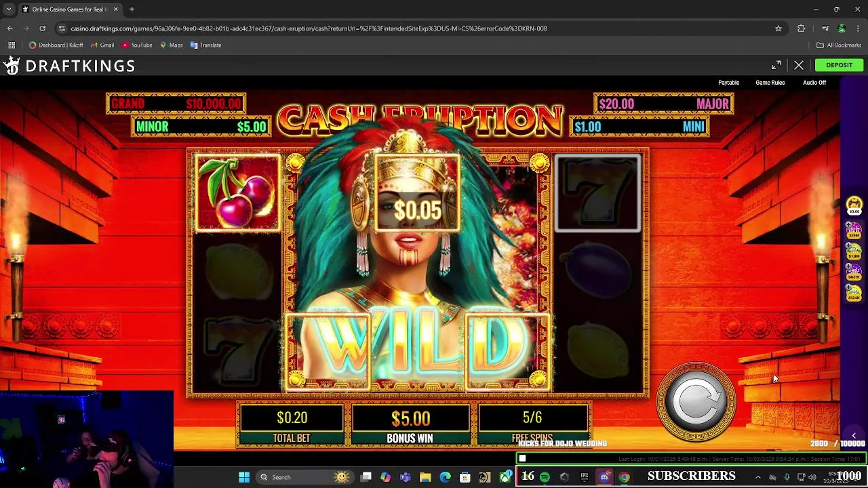Open the yellow $0.00 jackpot badge in sidebar
Viewport: 868px width, 488px height.
[x=854, y=205]
